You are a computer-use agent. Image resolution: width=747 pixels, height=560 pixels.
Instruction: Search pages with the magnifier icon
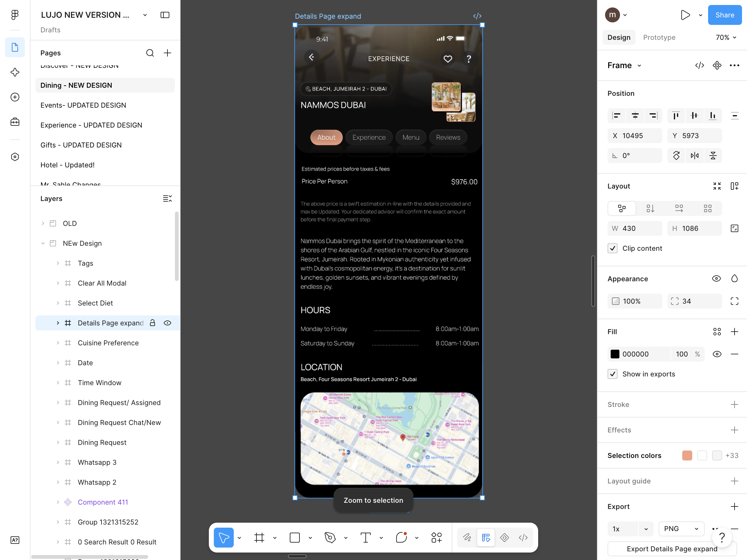pos(150,53)
